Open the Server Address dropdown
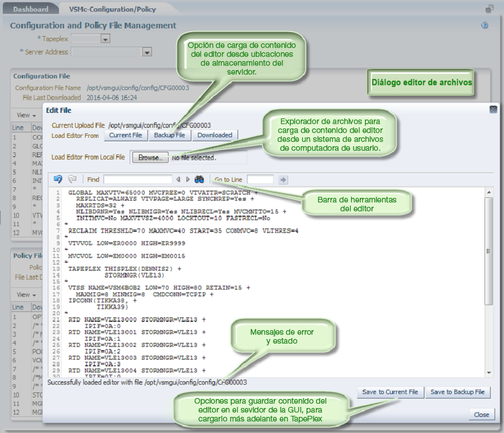Viewport: 504px width, 433px height. point(147,52)
